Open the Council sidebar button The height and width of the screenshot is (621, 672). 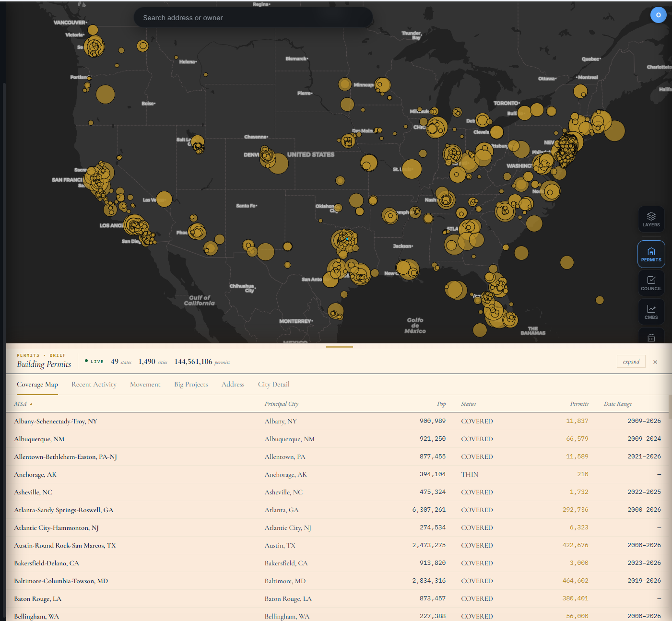coord(651,283)
